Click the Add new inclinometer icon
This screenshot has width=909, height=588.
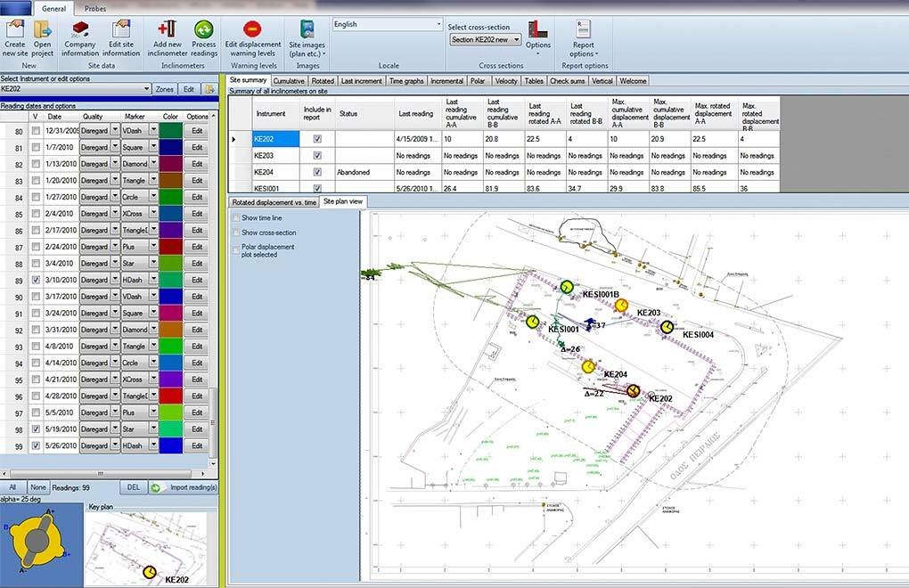click(167, 29)
